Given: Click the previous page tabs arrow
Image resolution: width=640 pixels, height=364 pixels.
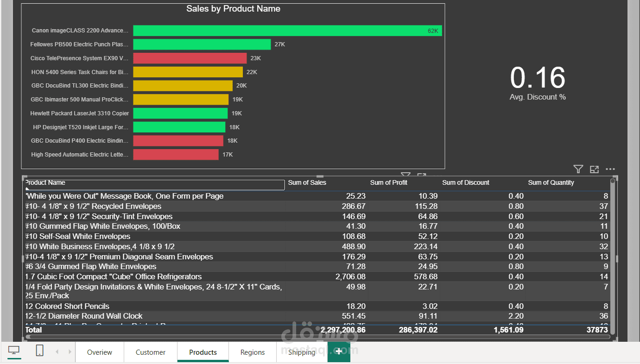Looking at the screenshot, I should click(x=57, y=352).
